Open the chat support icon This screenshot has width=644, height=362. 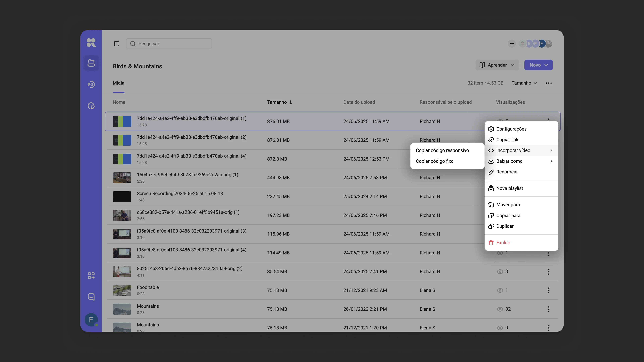pos(91,297)
